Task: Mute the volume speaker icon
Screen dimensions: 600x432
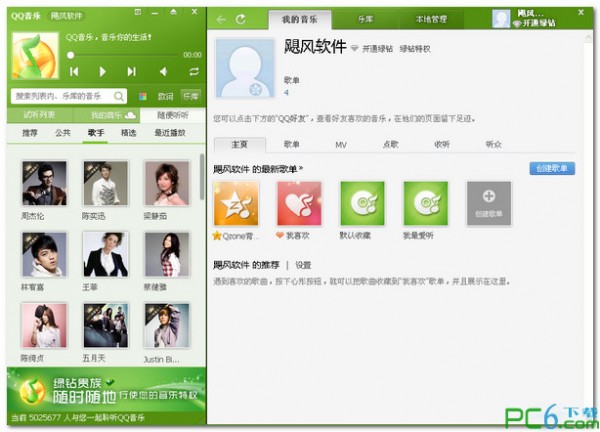Action: point(163,72)
